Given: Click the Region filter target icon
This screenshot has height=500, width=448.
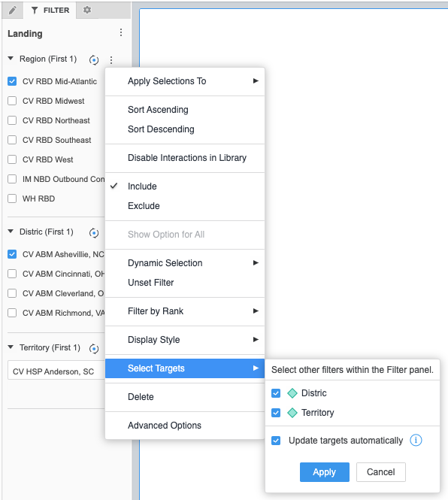Looking at the screenshot, I should pos(94,59).
